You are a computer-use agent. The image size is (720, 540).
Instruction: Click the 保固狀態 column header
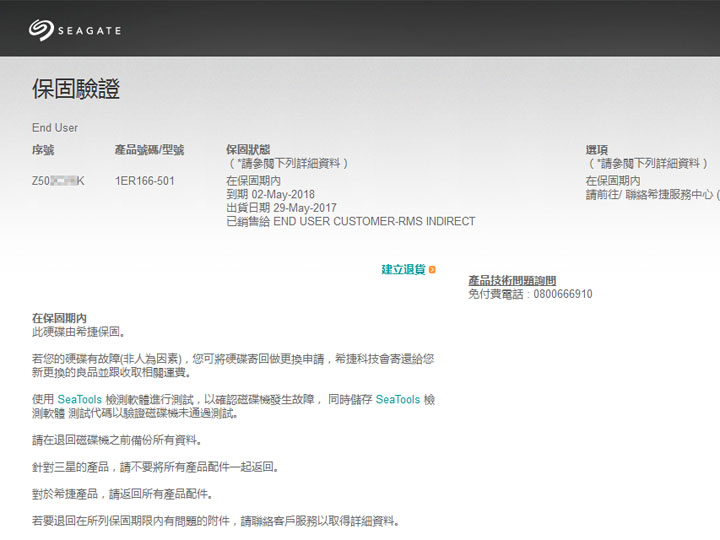[248, 150]
